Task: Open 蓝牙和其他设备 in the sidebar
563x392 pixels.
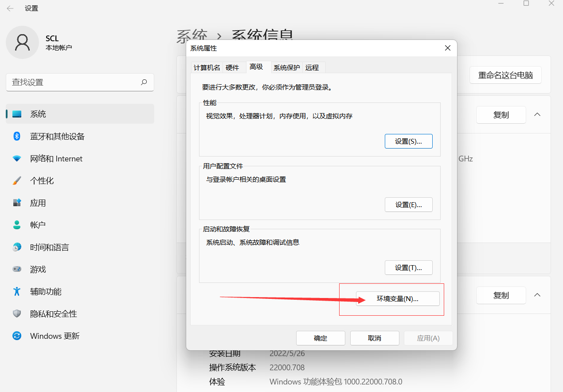Action: [80, 136]
